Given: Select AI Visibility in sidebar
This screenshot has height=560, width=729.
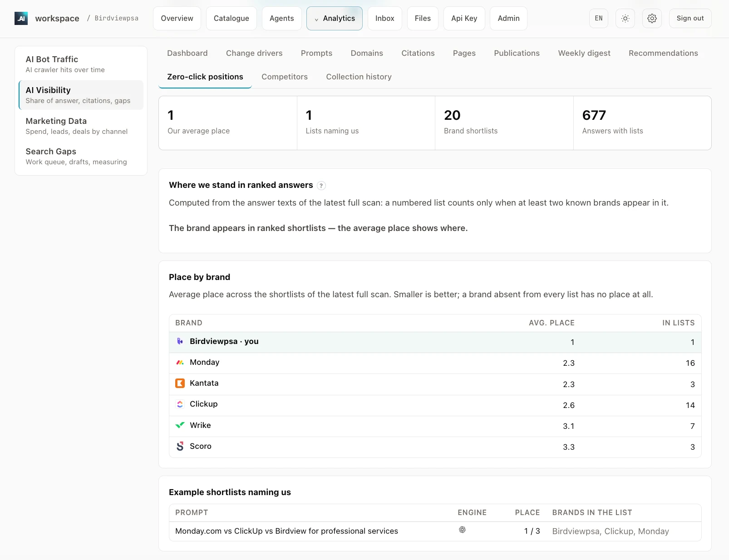Looking at the screenshot, I should (x=81, y=95).
